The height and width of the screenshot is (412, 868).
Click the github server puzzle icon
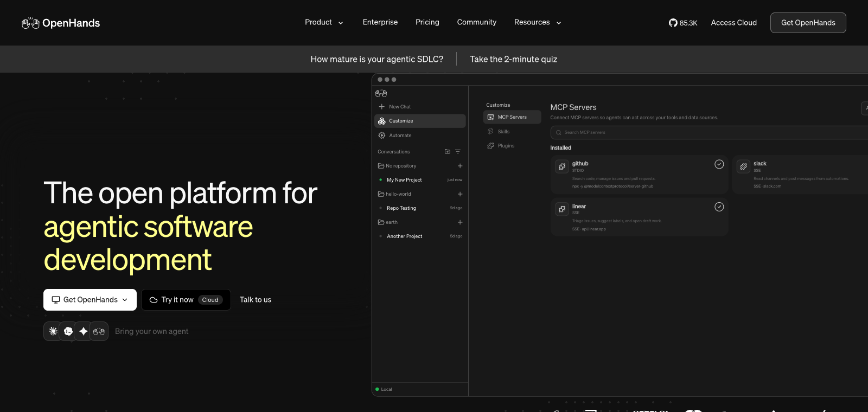click(562, 166)
